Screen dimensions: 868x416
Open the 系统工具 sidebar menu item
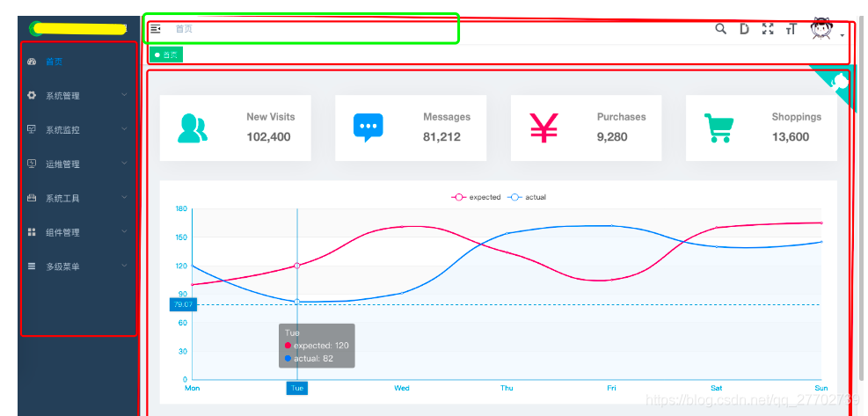click(x=77, y=199)
